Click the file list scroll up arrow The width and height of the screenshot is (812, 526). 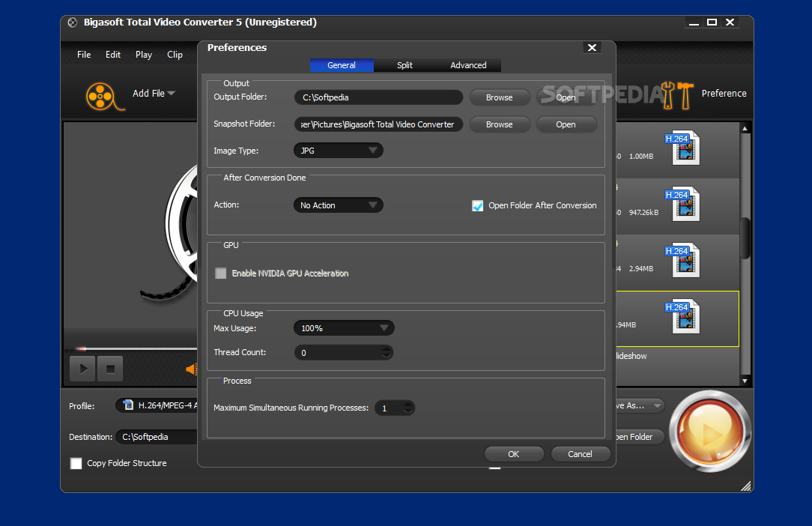[x=745, y=128]
